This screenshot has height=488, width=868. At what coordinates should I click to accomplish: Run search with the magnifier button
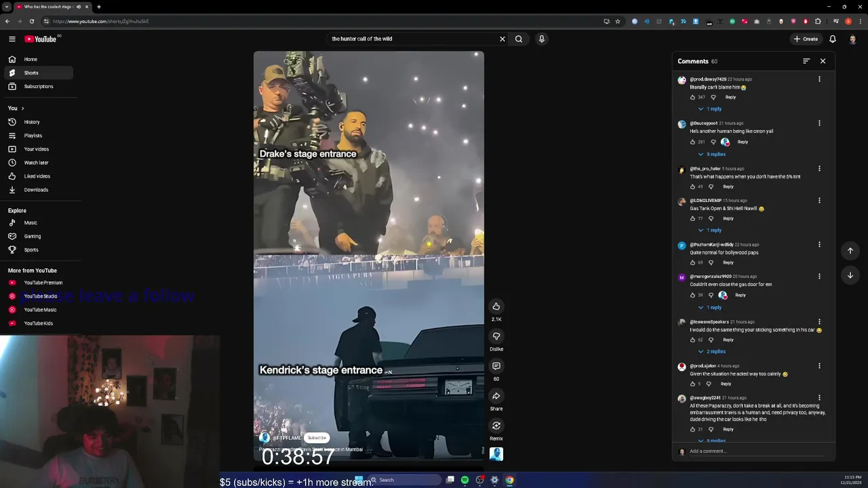click(x=519, y=39)
